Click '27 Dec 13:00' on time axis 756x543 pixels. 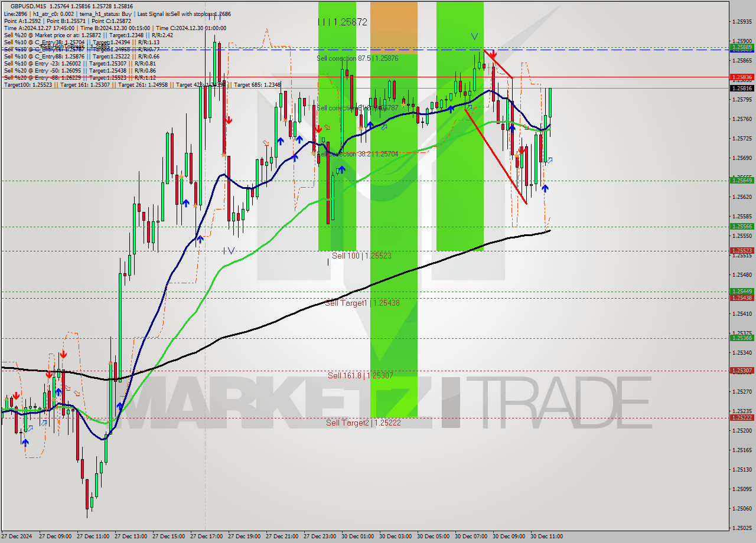pos(131,537)
